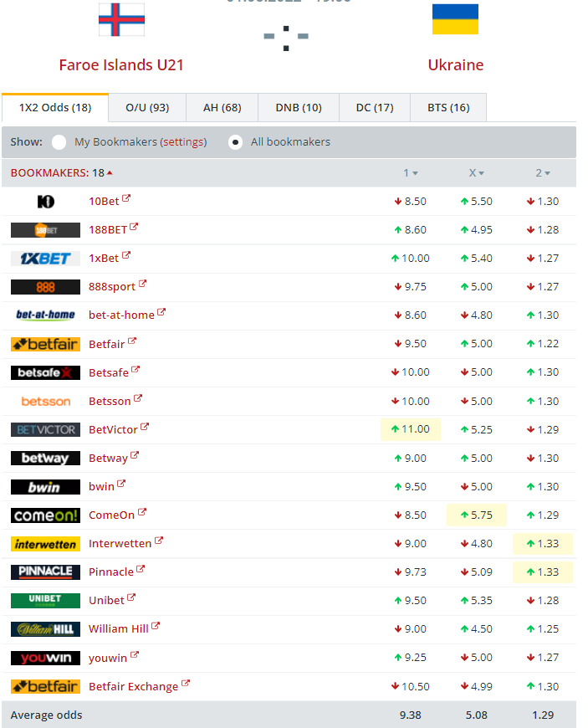The height and width of the screenshot is (728, 588).
Task: Open the 1X2 Odds (18) tab
Action: pos(55,108)
